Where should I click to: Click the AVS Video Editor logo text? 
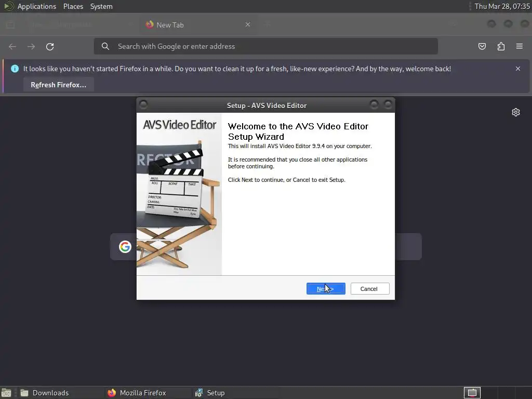pyautogui.click(x=179, y=125)
